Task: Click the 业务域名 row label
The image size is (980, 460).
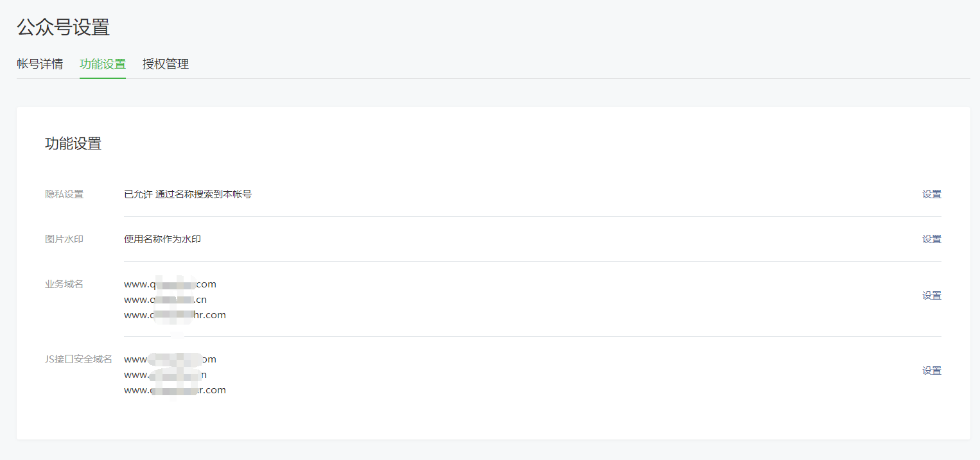Action: pos(64,284)
